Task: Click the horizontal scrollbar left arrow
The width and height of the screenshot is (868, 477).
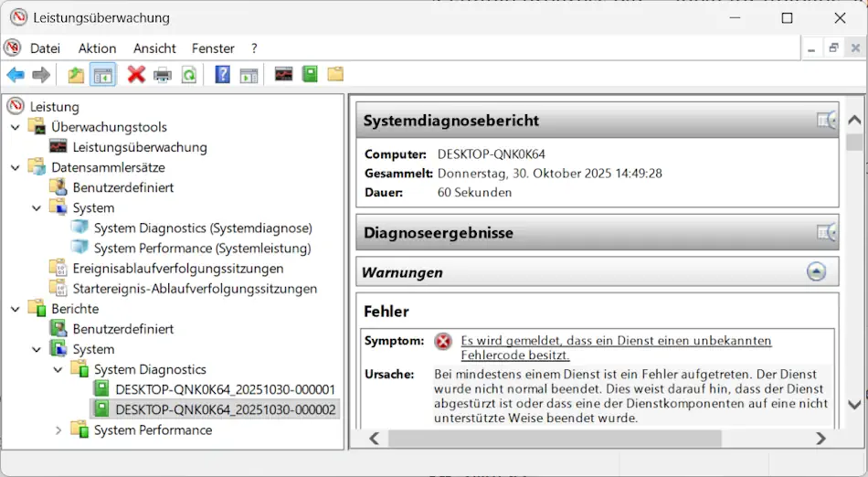Action: tap(375, 439)
